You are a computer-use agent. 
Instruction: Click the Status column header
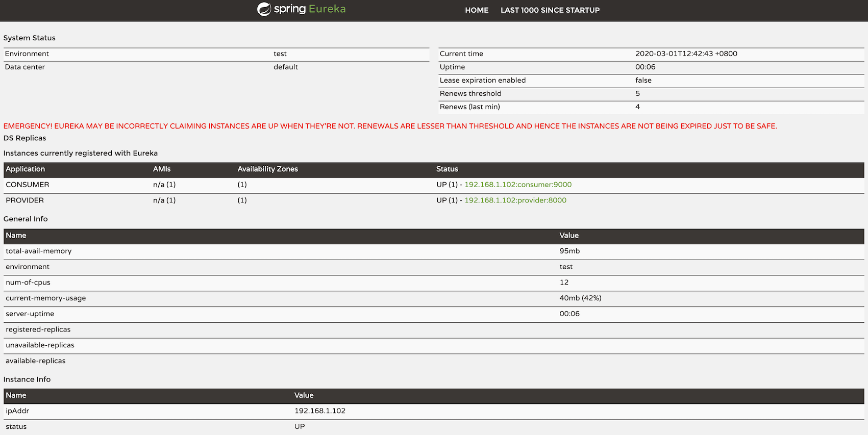click(x=447, y=169)
